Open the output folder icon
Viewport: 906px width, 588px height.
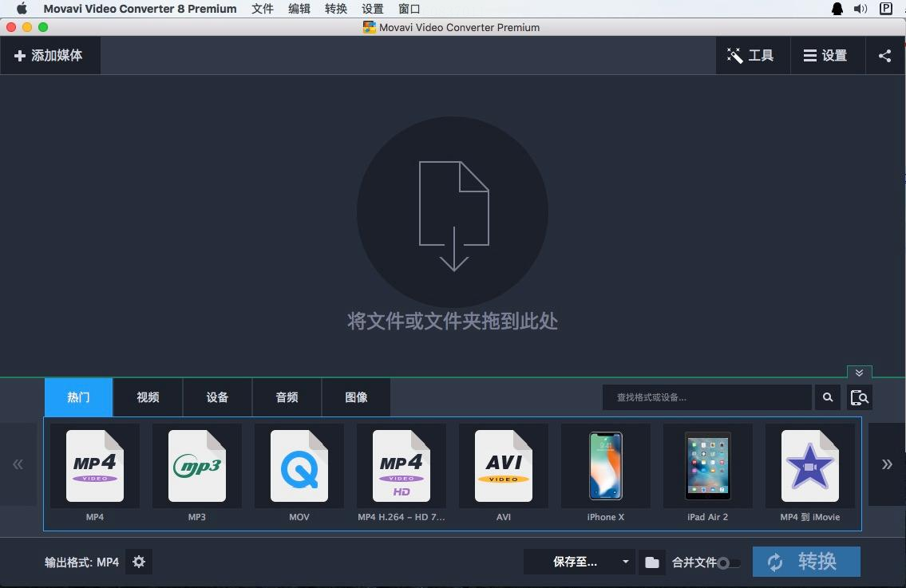point(652,562)
